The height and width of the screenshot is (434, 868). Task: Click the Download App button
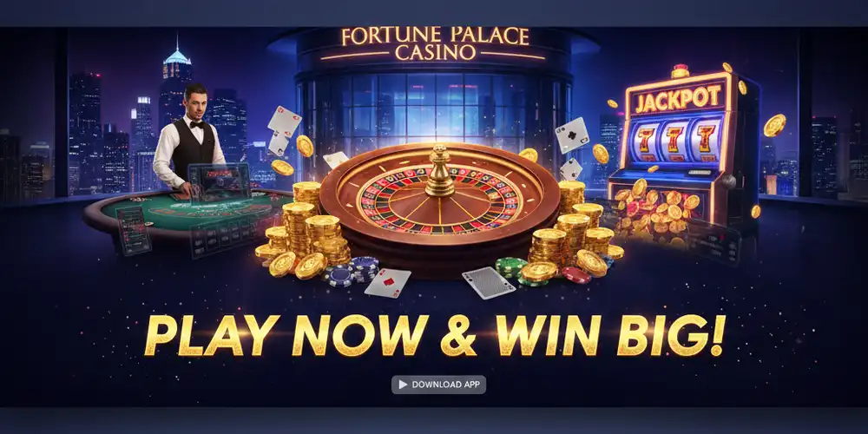tap(438, 385)
